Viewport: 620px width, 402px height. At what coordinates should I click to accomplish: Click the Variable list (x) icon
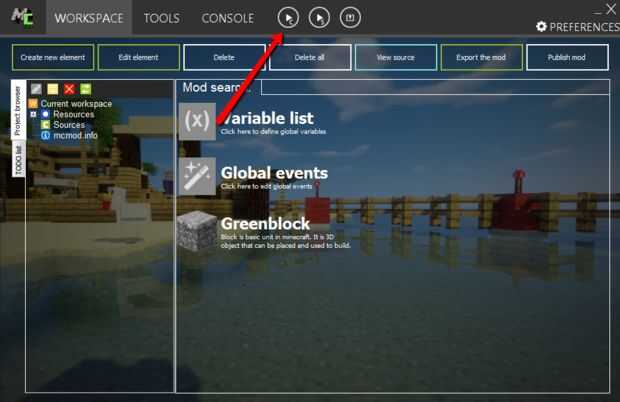[x=197, y=121]
